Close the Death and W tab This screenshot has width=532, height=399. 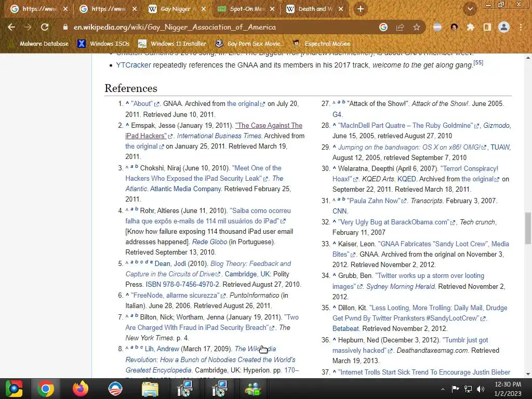(341, 9)
